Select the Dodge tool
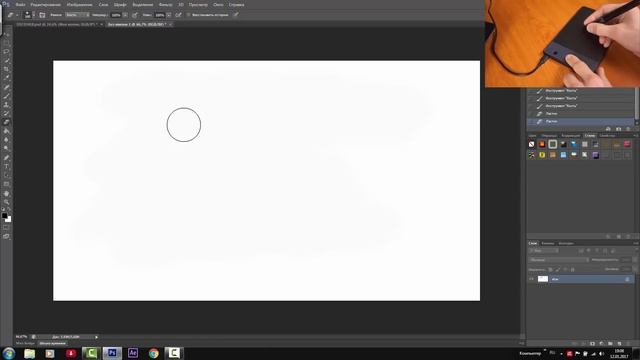This screenshot has width=640, height=360. [7, 149]
